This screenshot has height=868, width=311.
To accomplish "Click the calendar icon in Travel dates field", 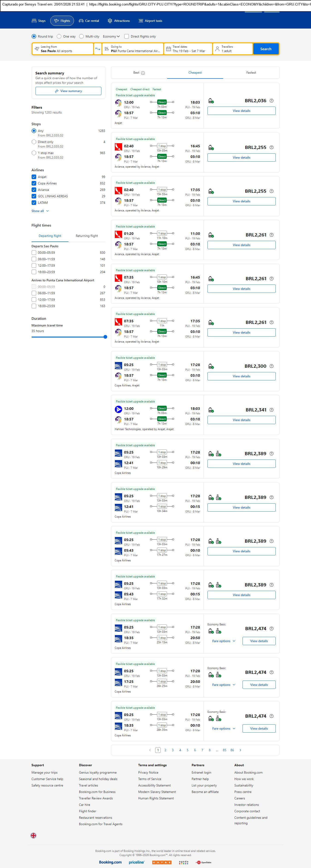I will pyautogui.click(x=168, y=49).
